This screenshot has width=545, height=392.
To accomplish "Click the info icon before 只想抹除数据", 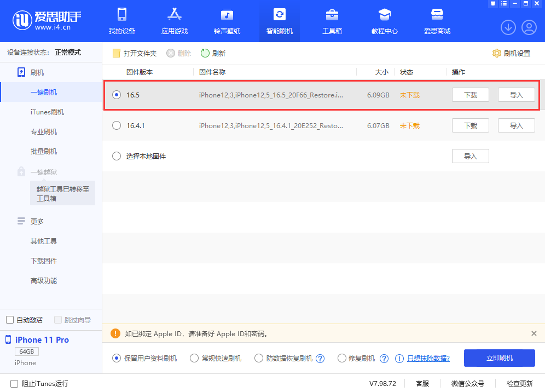I will (x=399, y=358).
